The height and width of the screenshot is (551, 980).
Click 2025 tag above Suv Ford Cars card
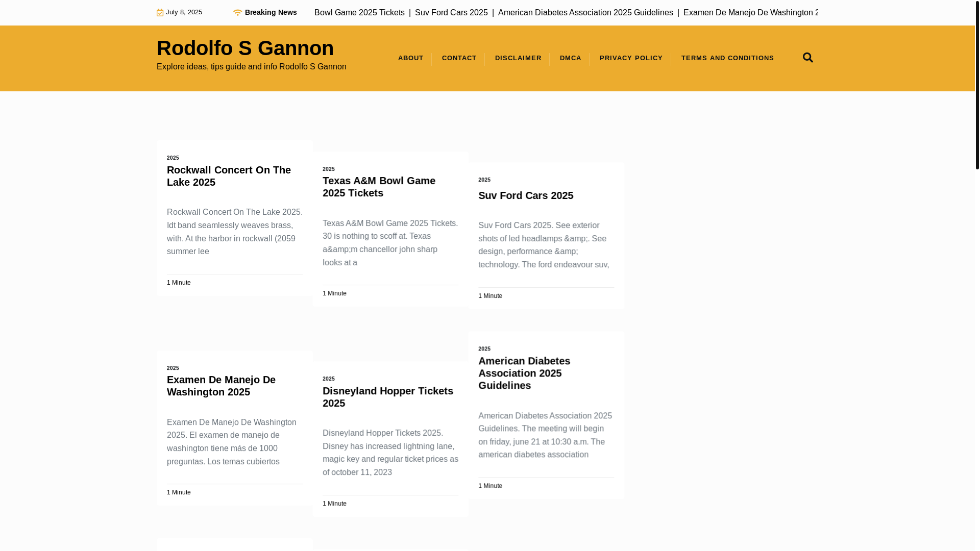[484, 180]
